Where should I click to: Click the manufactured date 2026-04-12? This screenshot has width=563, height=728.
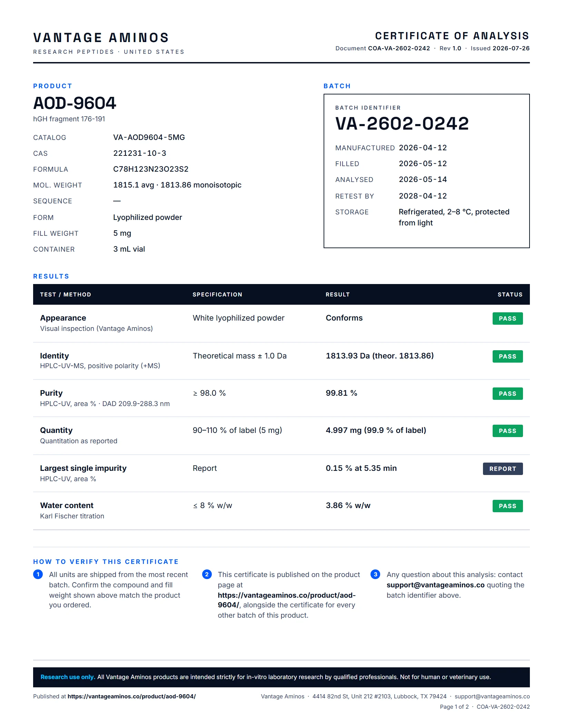point(423,148)
